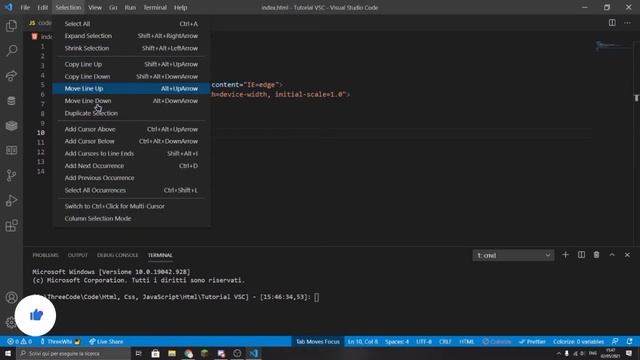Choose Add Previous Occurrence

click(x=131, y=178)
